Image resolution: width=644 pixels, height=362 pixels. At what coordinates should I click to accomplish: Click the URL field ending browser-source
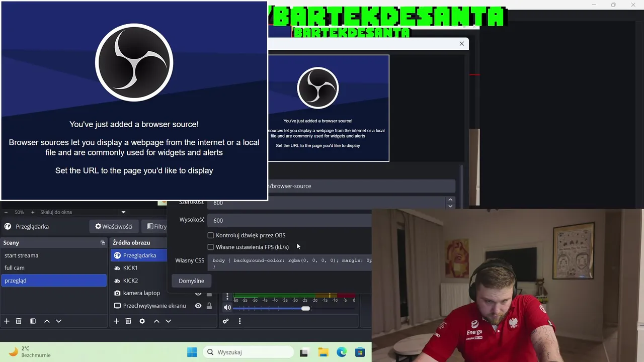pyautogui.click(x=361, y=186)
